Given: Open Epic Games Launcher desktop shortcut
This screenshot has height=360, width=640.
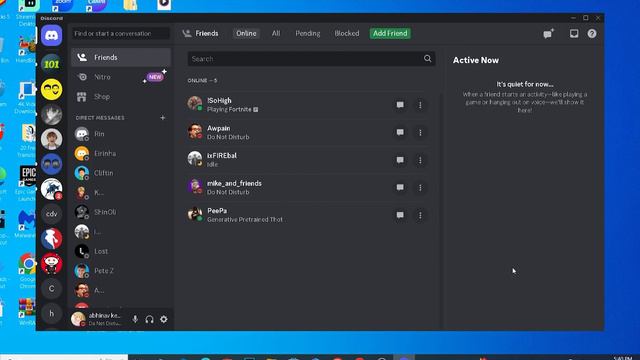Looking at the screenshot, I should coord(27,183).
